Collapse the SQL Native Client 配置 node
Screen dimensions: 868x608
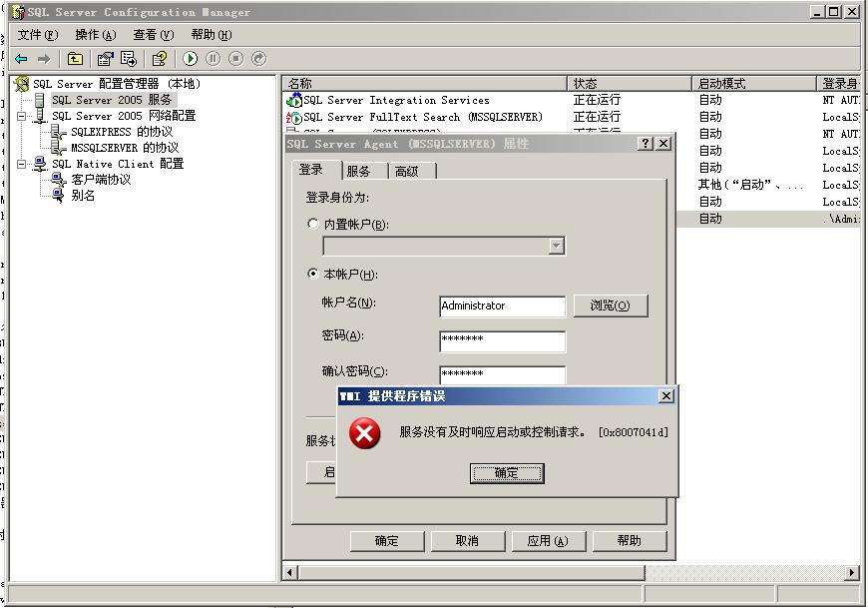(x=22, y=164)
